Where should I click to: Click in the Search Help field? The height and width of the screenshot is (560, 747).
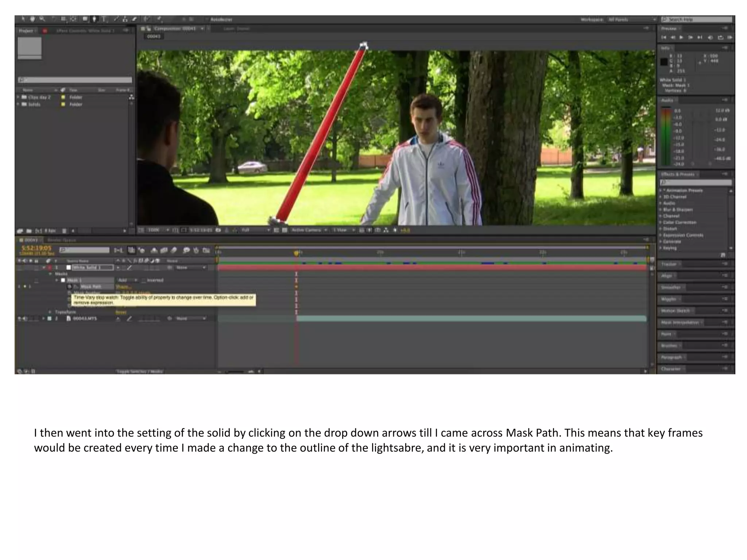click(697, 19)
